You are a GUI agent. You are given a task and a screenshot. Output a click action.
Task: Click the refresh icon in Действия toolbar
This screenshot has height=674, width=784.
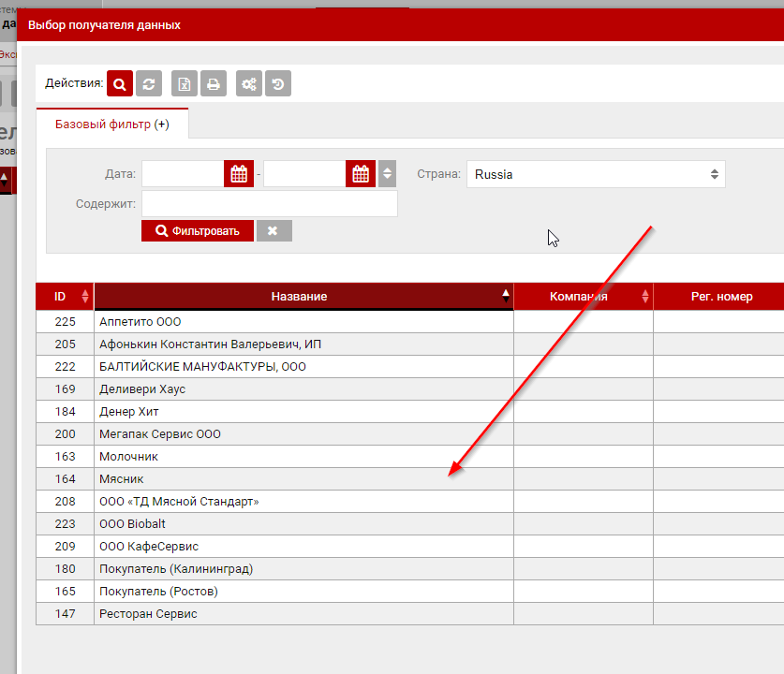coord(149,84)
